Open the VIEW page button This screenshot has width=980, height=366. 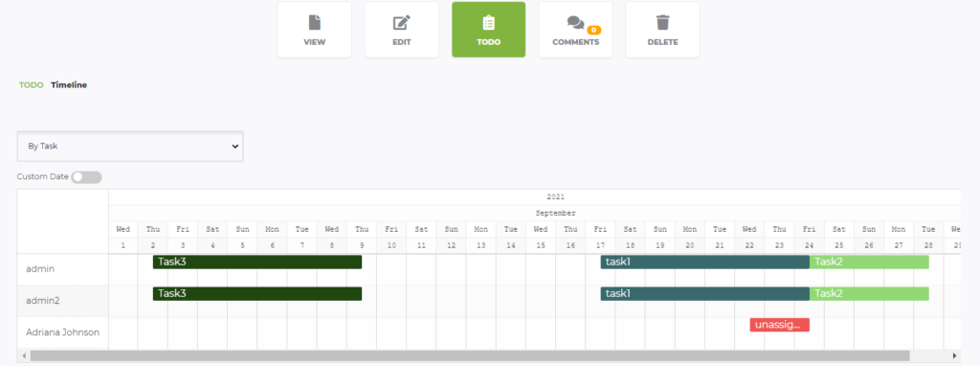point(314,30)
